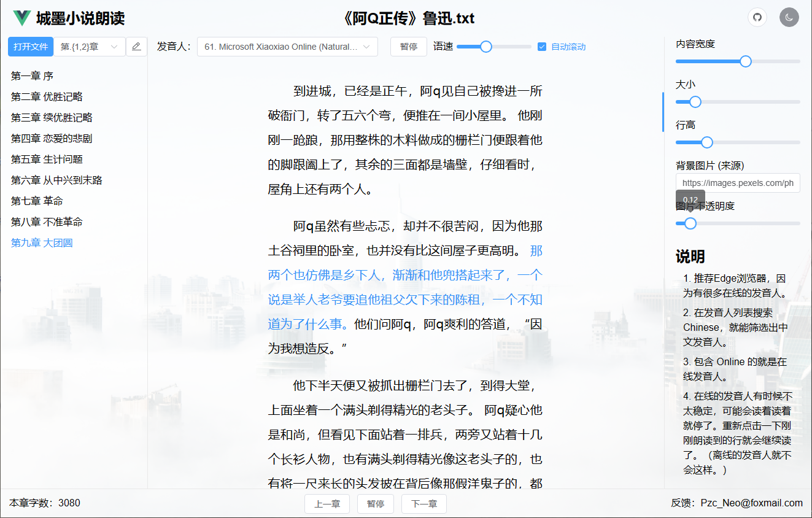The height and width of the screenshot is (518, 812).
Task: Expand the chapter pattern 第.{1,2}章 dropdown
Action: 90,47
